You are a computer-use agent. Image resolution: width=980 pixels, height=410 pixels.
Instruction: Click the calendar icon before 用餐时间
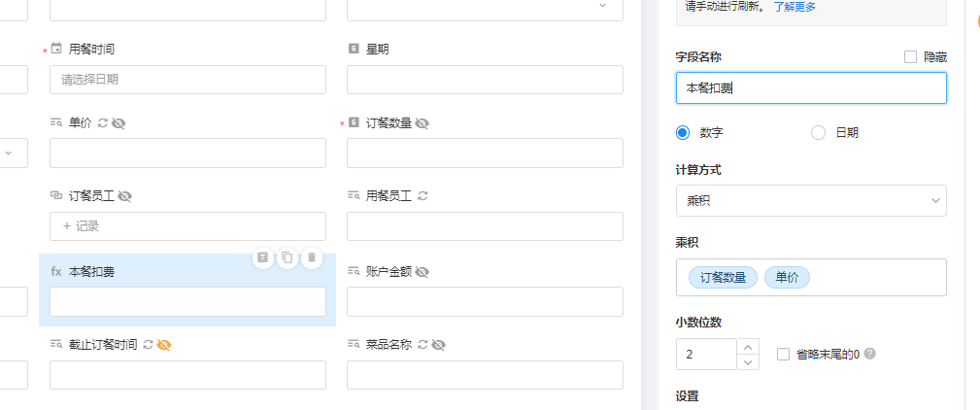tap(56, 49)
